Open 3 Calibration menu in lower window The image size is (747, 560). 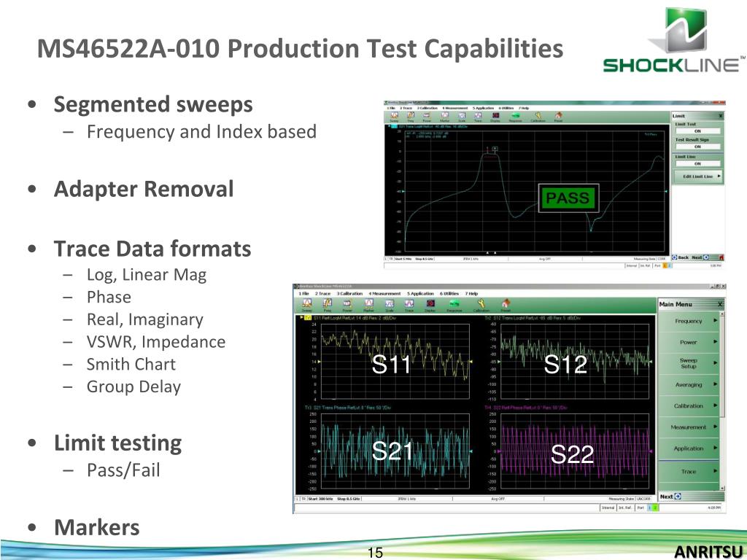click(349, 293)
